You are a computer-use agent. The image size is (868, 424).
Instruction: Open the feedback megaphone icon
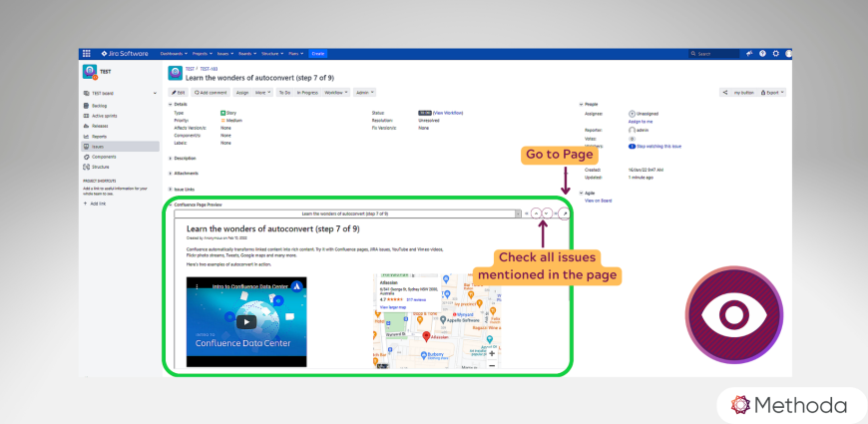pyautogui.click(x=749, y=54)
